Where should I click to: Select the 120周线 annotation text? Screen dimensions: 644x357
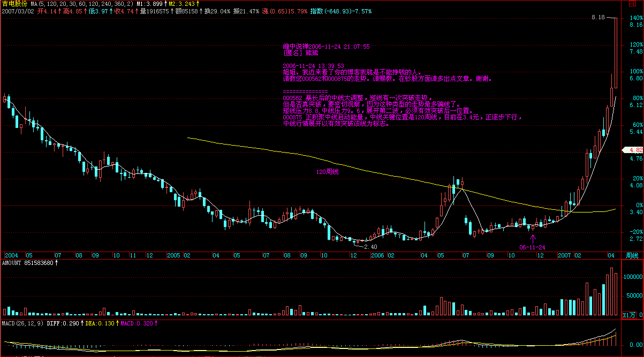tap(327, 172)
